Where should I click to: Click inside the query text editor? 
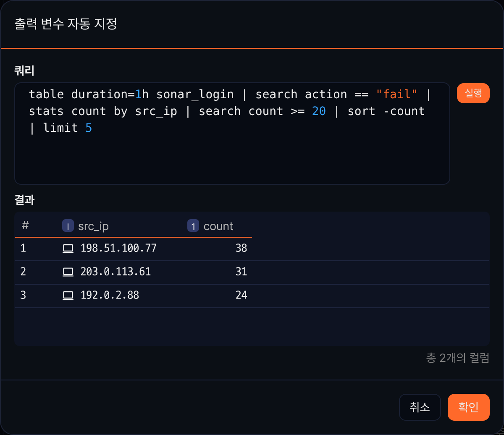click(x=232, y=134)
